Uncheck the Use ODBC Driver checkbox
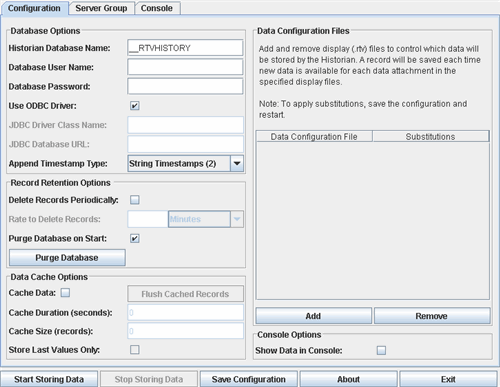This screenshot has height=387, width=500. 135,106
